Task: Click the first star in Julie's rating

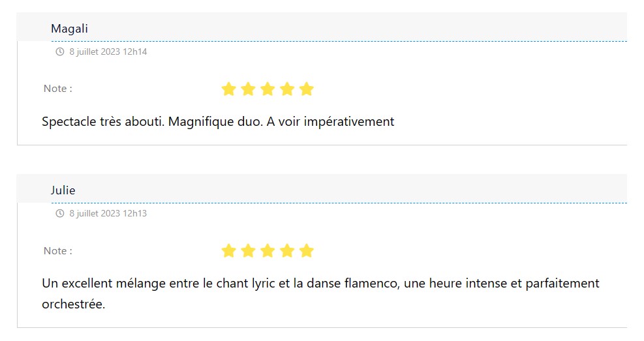Action: [x=228, y=251]
